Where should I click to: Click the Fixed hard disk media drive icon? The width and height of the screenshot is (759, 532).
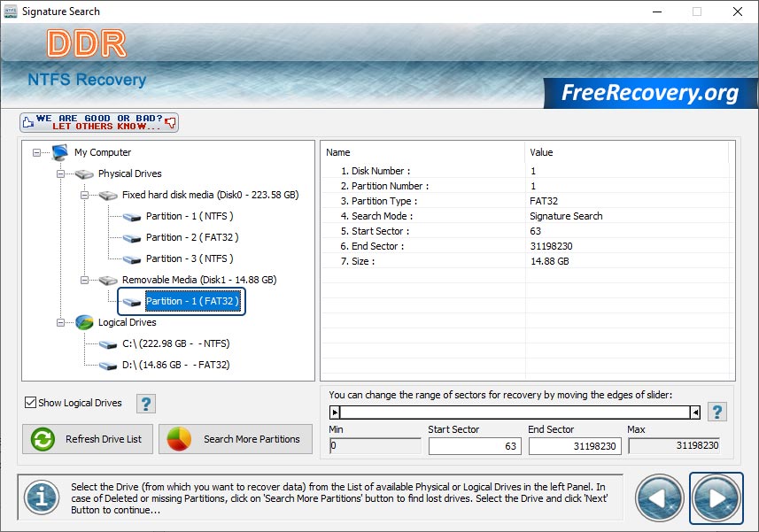[108, 195]
